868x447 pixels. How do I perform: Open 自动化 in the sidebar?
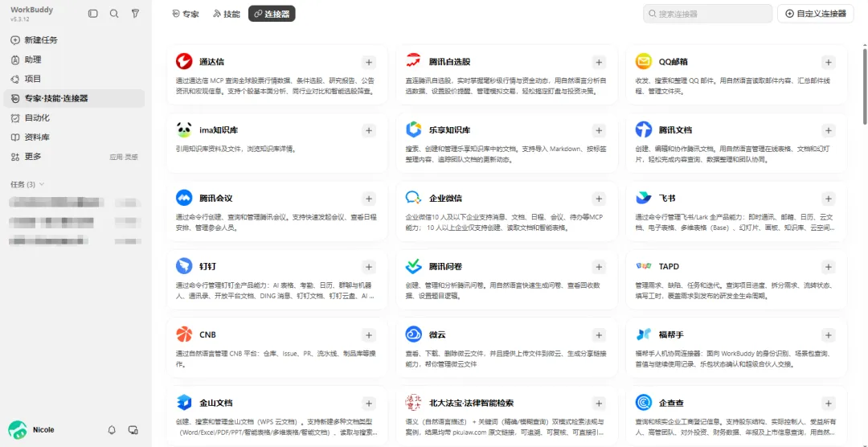click(74, 117)
